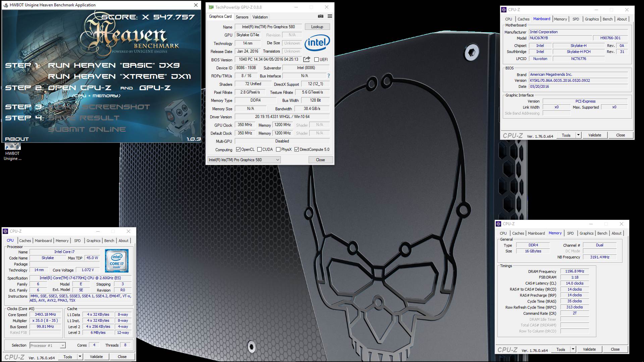The width and height of the screenshot is (644, 362).
Task: Click Close button in Mainboard CPU-Z window
Action: [x=621, y=135]
